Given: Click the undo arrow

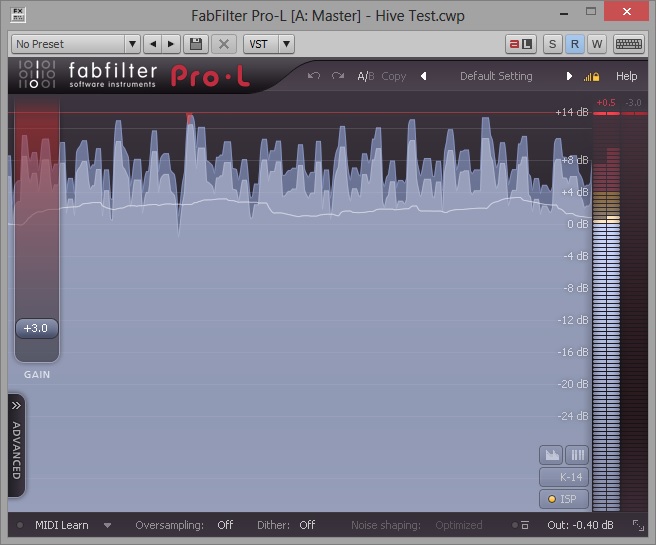Looking at the screenshot, I should (314, 76).
